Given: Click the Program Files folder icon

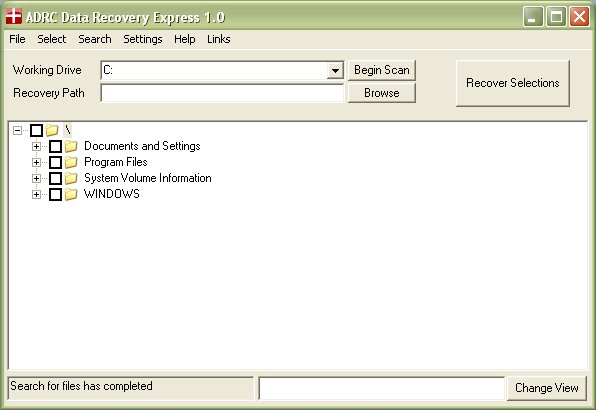Looking at the screenshot, I should coord(71,162).
